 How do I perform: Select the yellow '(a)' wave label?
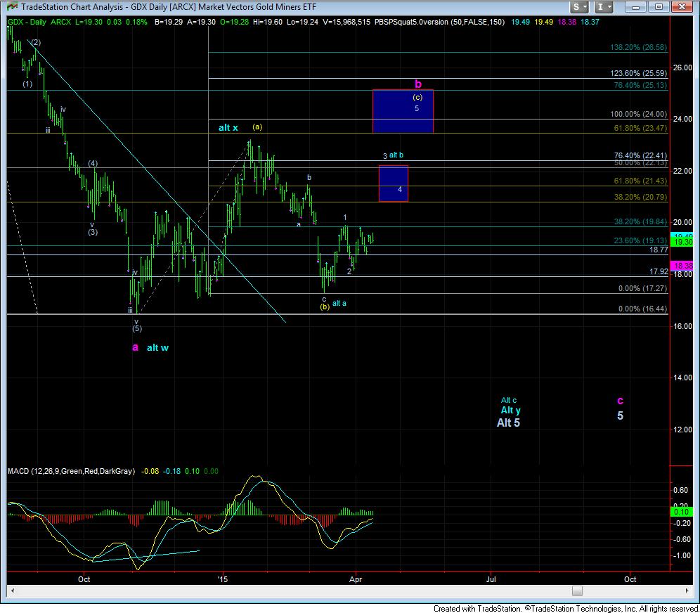[x=257, y=127]
